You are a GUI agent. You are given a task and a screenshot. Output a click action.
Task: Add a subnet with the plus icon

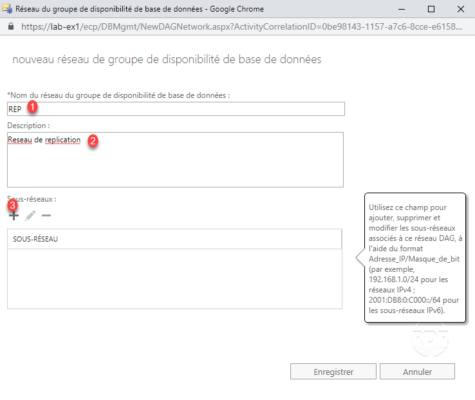14,216
